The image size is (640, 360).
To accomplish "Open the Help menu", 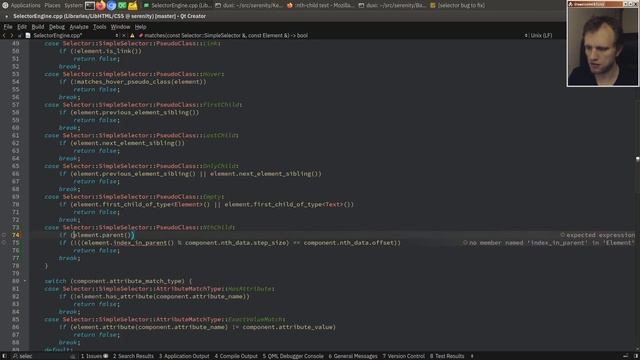I will [140, 27].
